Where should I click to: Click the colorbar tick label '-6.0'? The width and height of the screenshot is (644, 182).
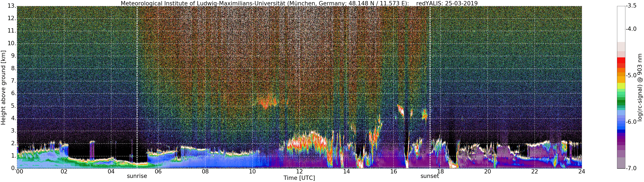pyautogui.click(x=631, y=122)
